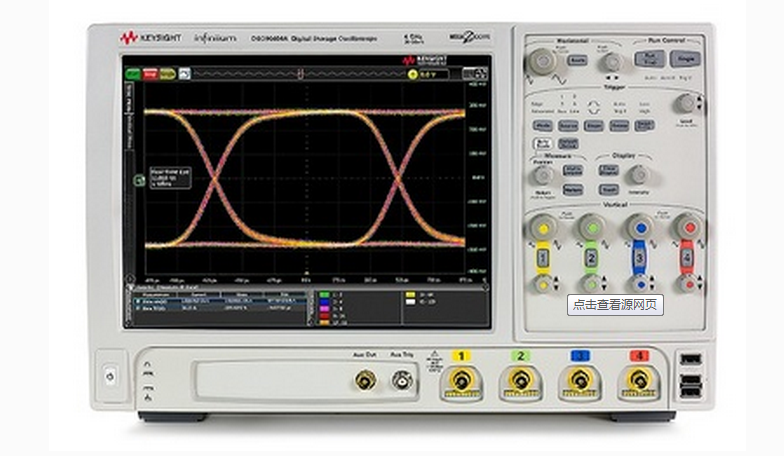784x456 pixels.
Task: Click the waveform autoscale icon on the screen toolbar
Action: (x=184, y=74)
